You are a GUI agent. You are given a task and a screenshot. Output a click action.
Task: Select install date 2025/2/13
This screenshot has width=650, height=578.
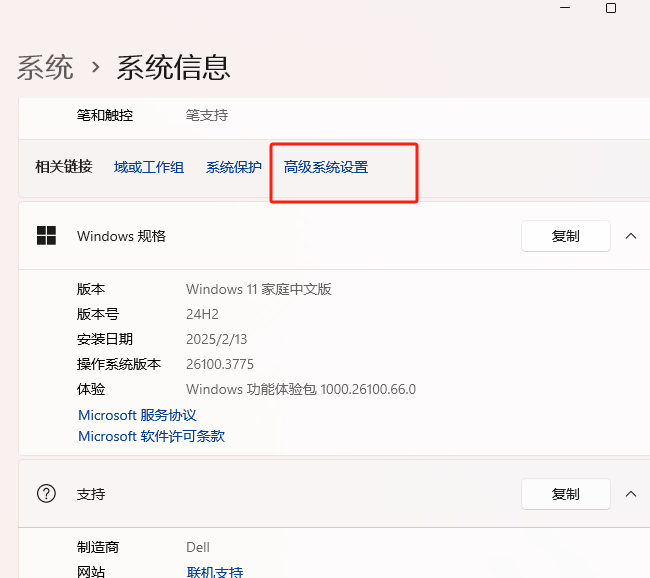point(216,339)
